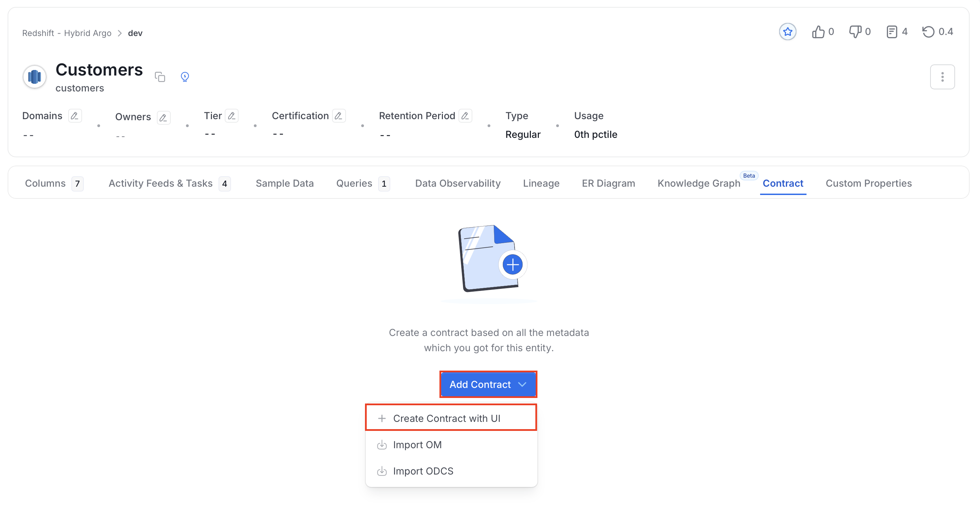Copy the Customers table link icon

[160, 77]
